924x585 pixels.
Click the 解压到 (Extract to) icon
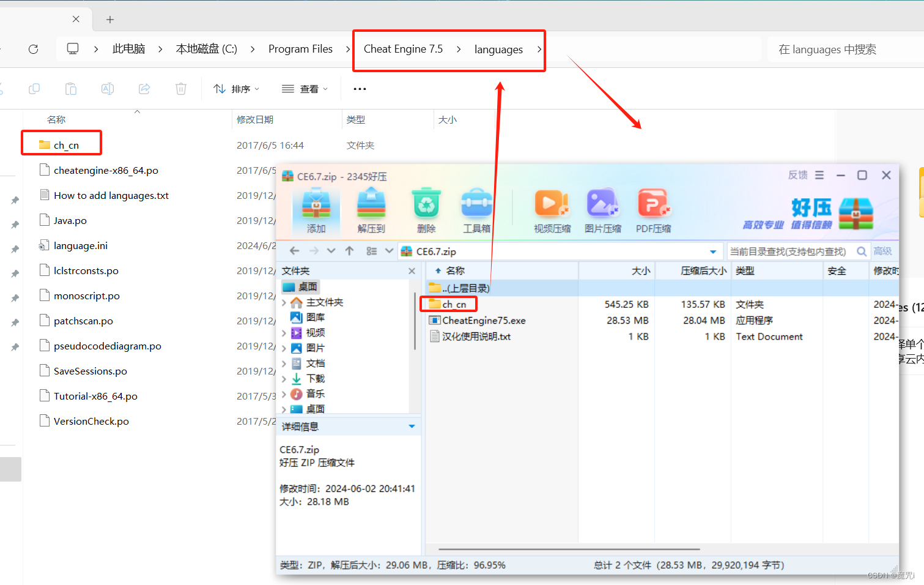[x=371, y=211]
